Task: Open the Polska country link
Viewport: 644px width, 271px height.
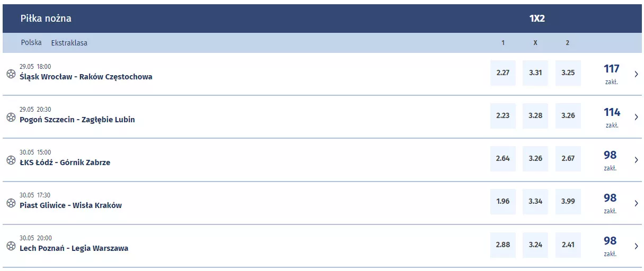Action: pos(31,43)
